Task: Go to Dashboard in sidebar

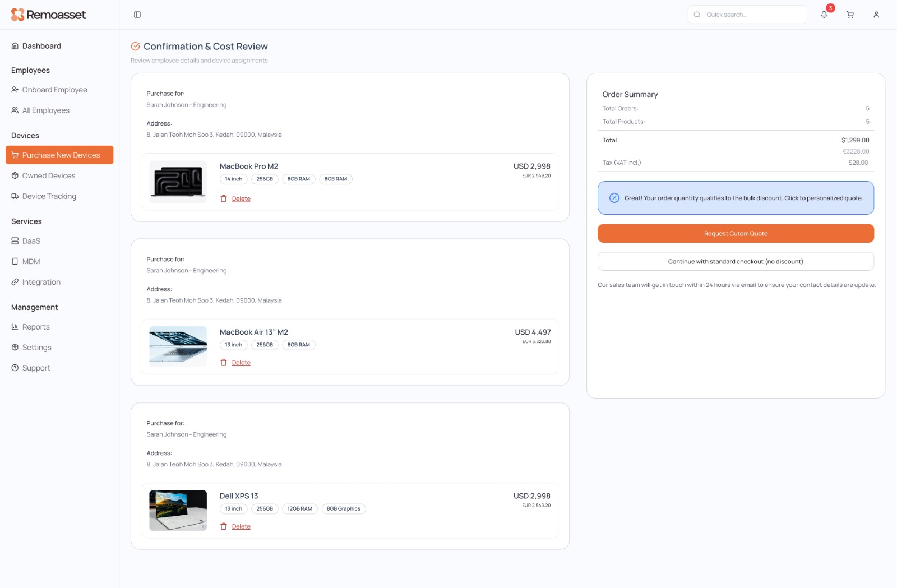Action: coord(41,46)
